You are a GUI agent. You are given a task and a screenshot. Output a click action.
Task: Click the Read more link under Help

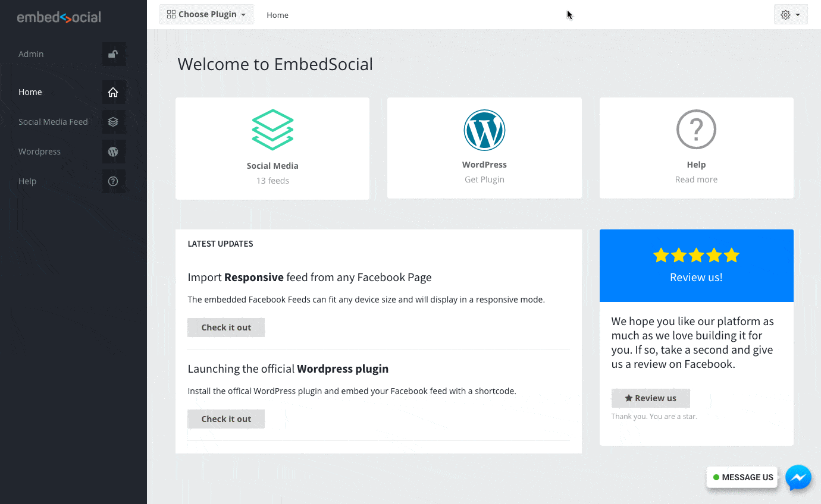pyautogui.click(x=696, y=179)
